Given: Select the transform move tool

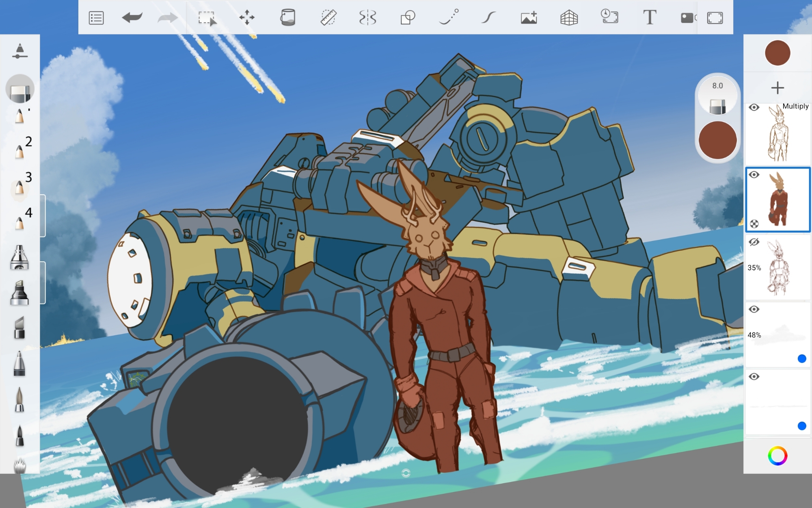Looking at the screenshot, I should pos(246,18).
